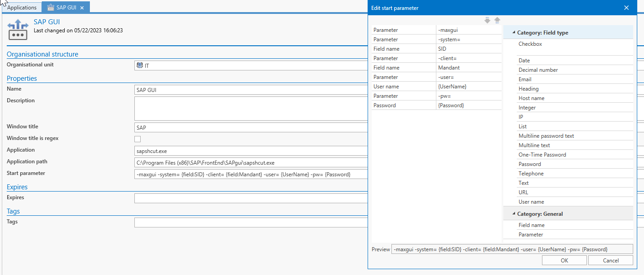Choose Field name under Category: General
Screen dimensions: 644x275
[575, 225]
